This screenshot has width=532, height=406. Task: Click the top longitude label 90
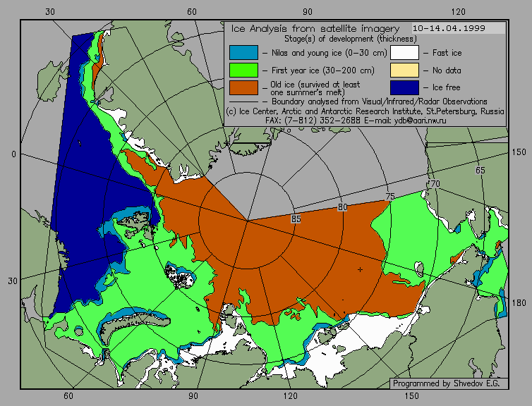pyautogui.click(x=308, y=12)
